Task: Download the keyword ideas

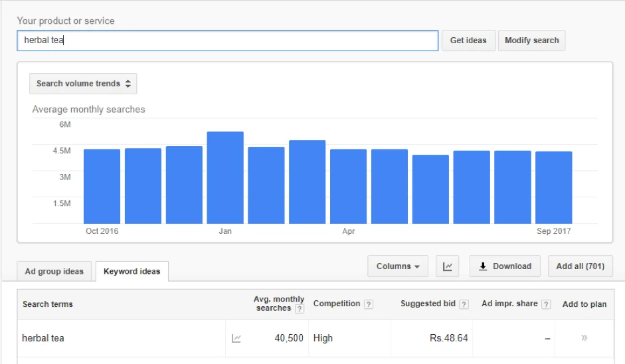Action: tap(505, 266)
